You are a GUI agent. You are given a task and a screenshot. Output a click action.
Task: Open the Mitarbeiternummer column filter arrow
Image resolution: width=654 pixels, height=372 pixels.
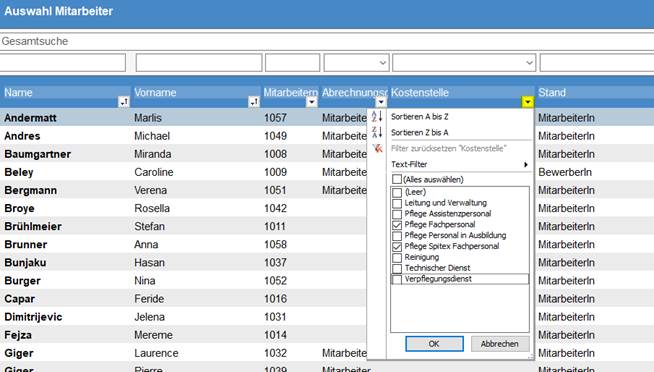312,102
